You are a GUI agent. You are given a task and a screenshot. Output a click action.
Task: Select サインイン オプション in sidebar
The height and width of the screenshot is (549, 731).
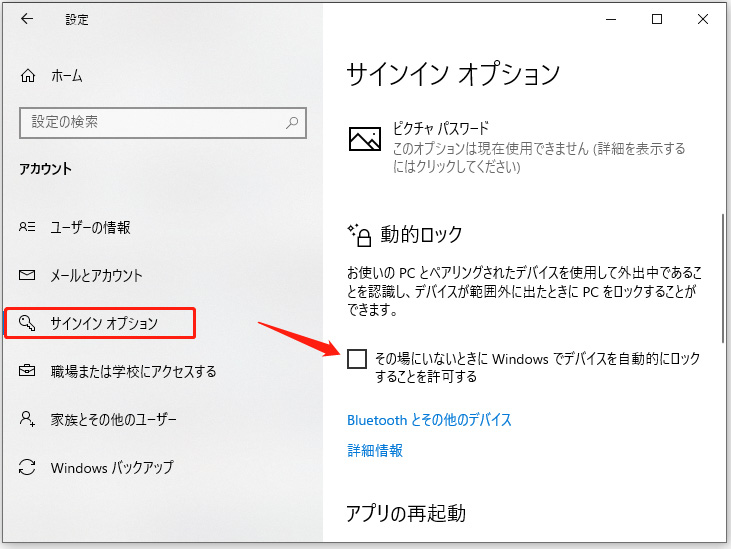click(x=104, y=323)
